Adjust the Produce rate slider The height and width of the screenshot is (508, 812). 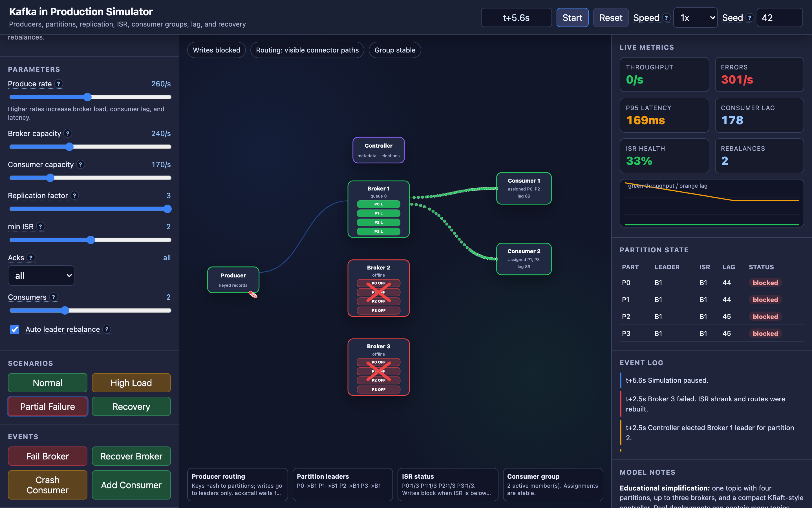tap(90, 97)
